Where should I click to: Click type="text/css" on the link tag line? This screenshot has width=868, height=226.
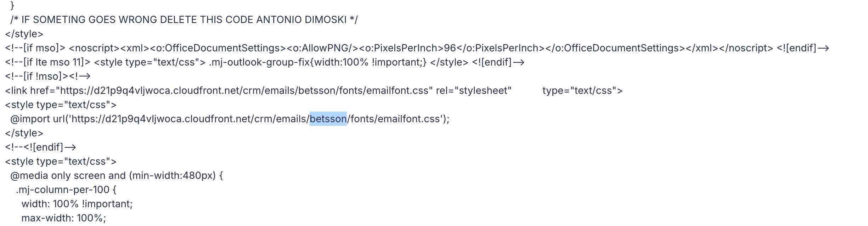pos(582,91)
